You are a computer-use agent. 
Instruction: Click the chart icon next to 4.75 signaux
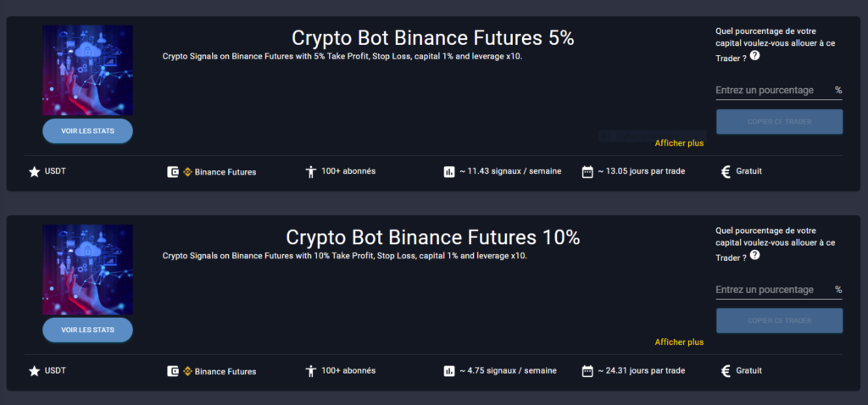click(449, 371)
